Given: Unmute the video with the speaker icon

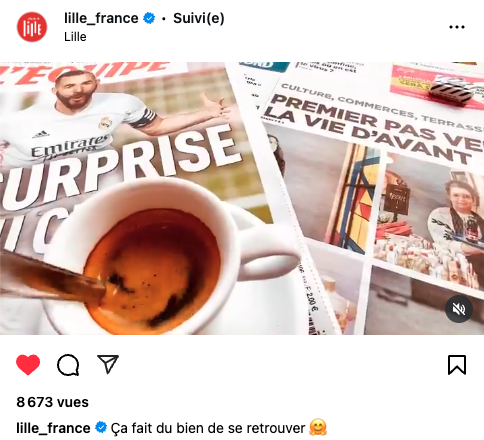Looking at the screenshot, I should point(459,309).
